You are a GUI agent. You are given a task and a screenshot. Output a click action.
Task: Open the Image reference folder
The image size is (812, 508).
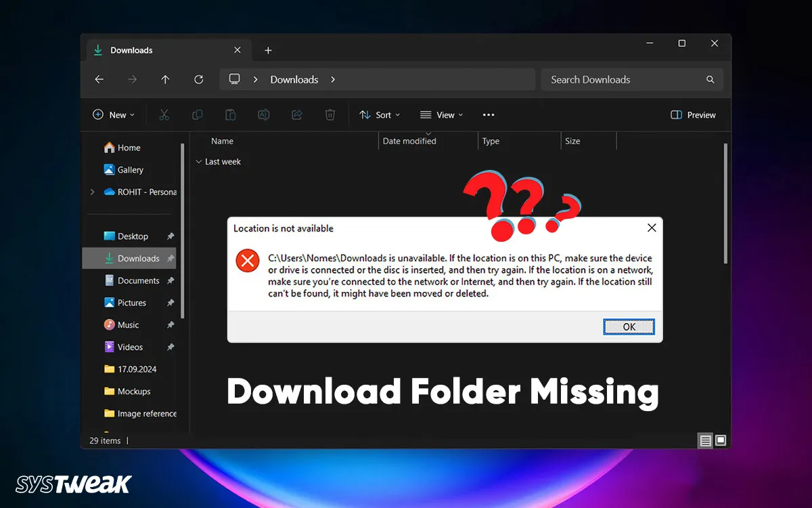pyautogui.click(x=140, y=413)
